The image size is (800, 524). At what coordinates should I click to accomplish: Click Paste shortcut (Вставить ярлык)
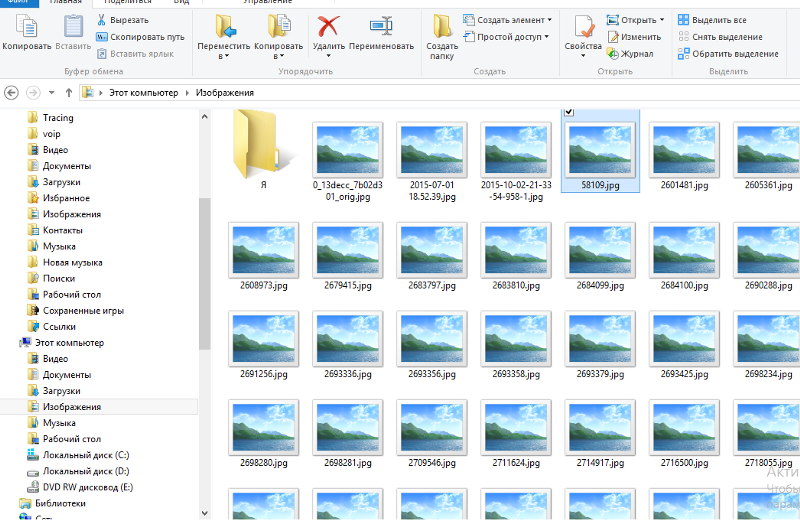135,54
